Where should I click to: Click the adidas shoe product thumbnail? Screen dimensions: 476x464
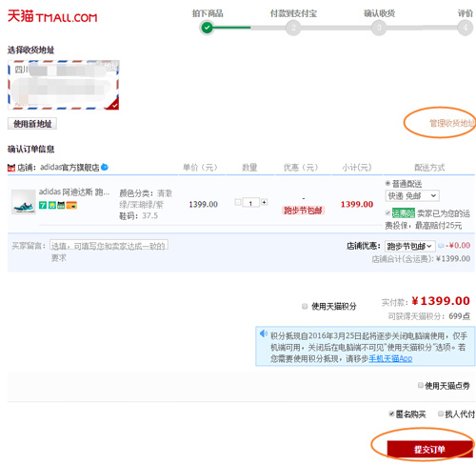23,202
